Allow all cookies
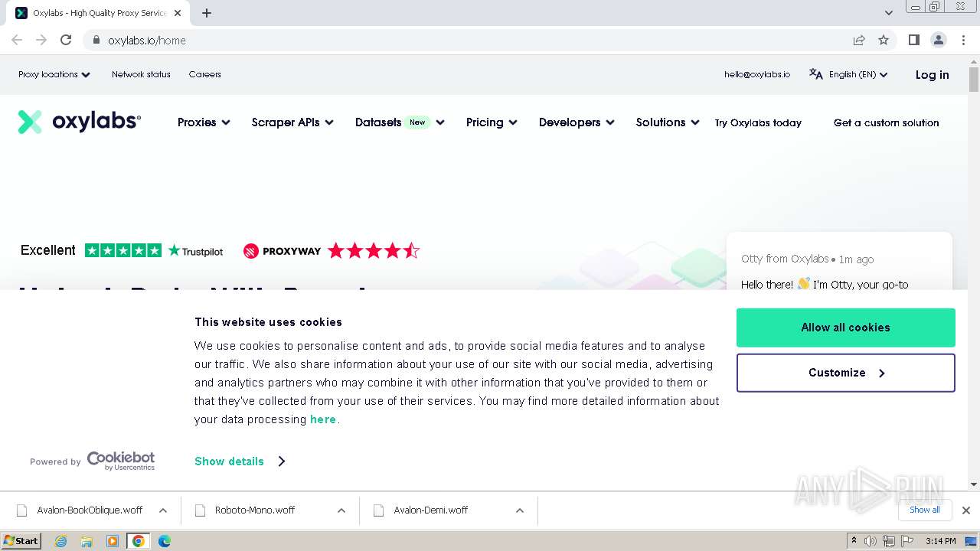 [x=845, y=328]
